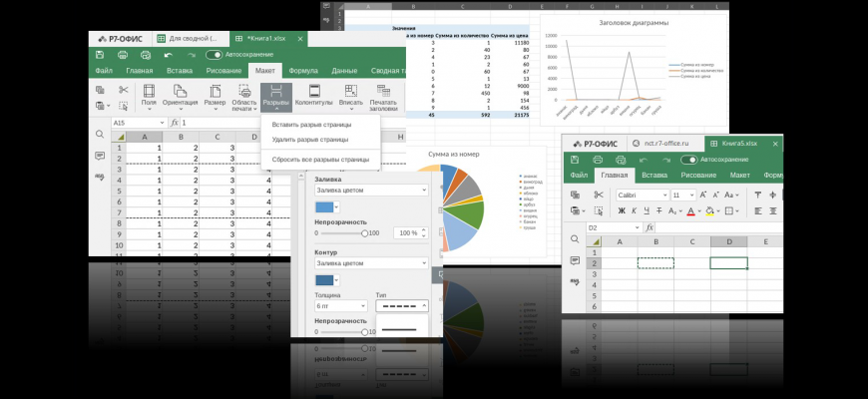Open the Search sidebar in Книга1.xlsx window
The height and width of the screenshot is (399, 868).
pyautogui.click(x=100, y=135)
